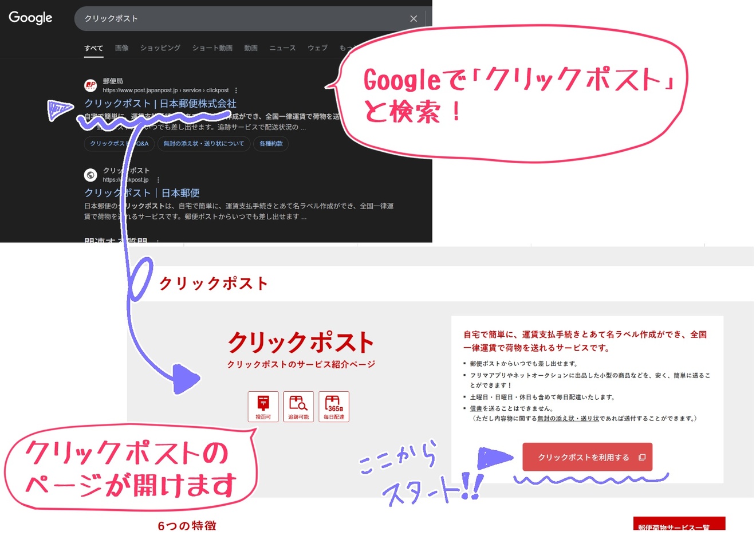Open the 信書 link in the bullet list
Image resolution: width=756 pixels, height=535 pixels.
[476, 408]
